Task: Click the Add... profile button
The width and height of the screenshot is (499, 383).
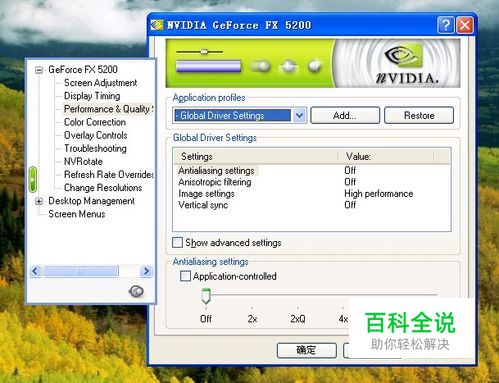Action: click(x=345, y=115)
